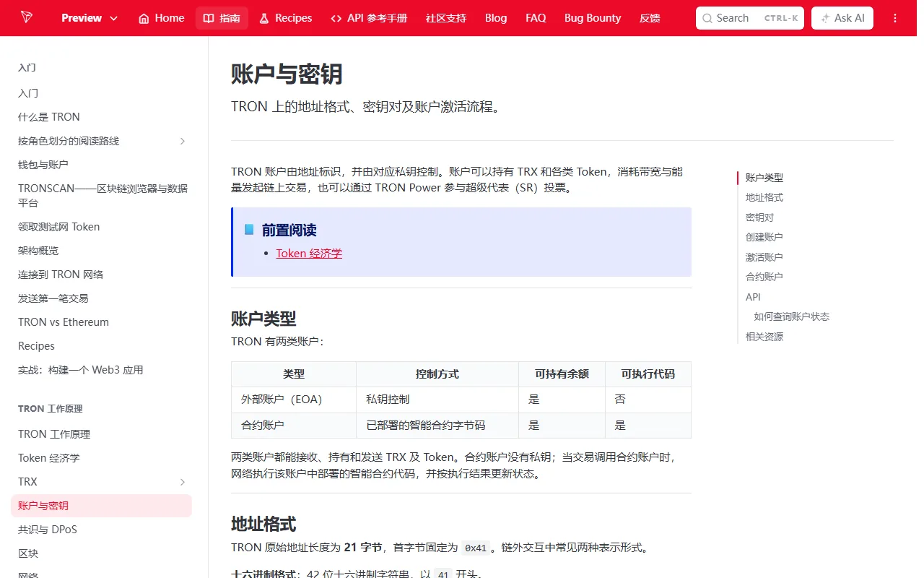Jump to 如何查询账户状态 in the page outline
Image resolution: width=924 pixels, height=578 pixels.
point(792,316)
